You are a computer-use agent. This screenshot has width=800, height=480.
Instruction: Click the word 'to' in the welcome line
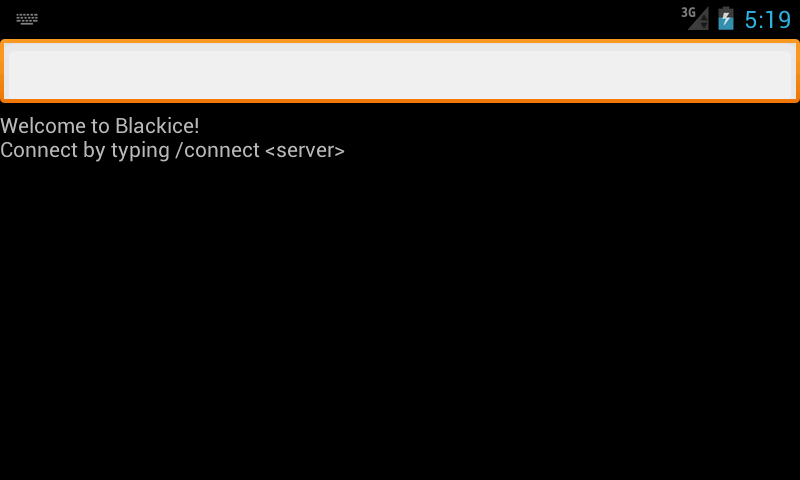tap(100, 126)
